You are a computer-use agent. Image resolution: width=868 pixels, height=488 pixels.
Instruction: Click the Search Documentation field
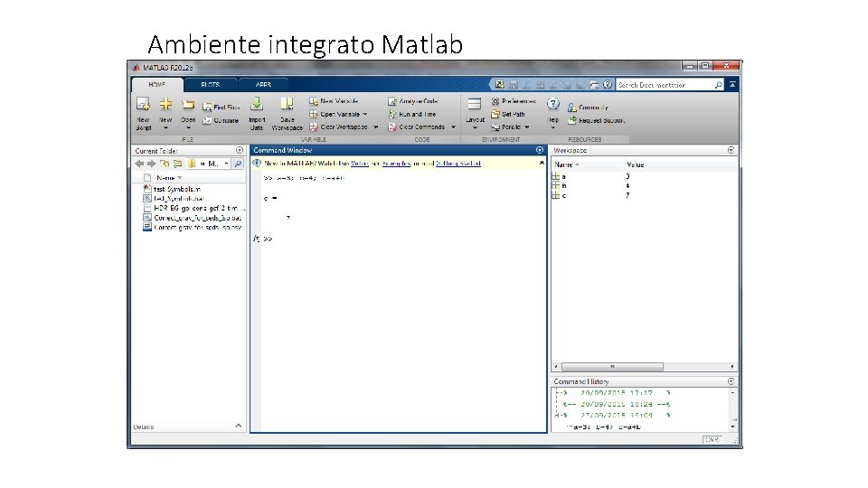click(665, 85)
